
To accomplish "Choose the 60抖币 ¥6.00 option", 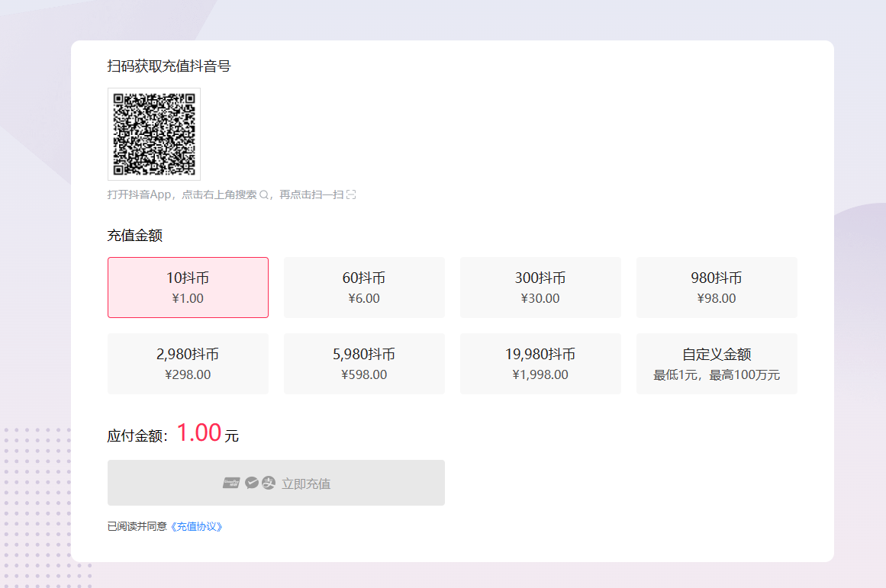I will pos(364,288).
